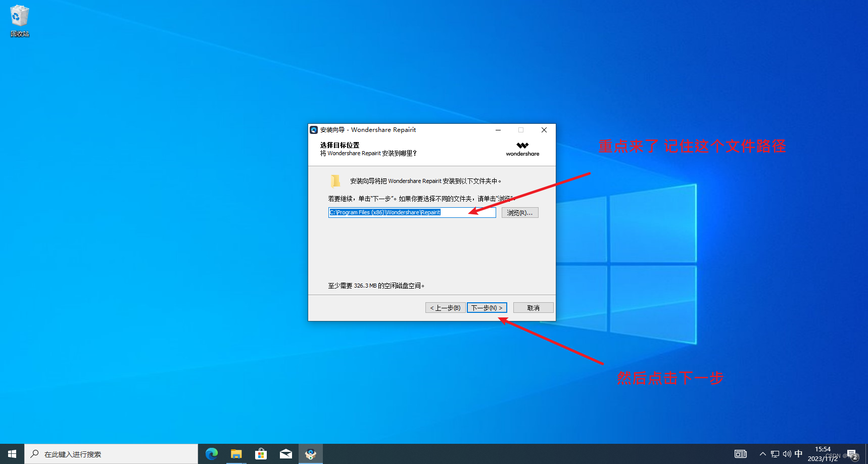
Task: Open the notification center icon
Action: pyautogui.click(x=852, y=454)
